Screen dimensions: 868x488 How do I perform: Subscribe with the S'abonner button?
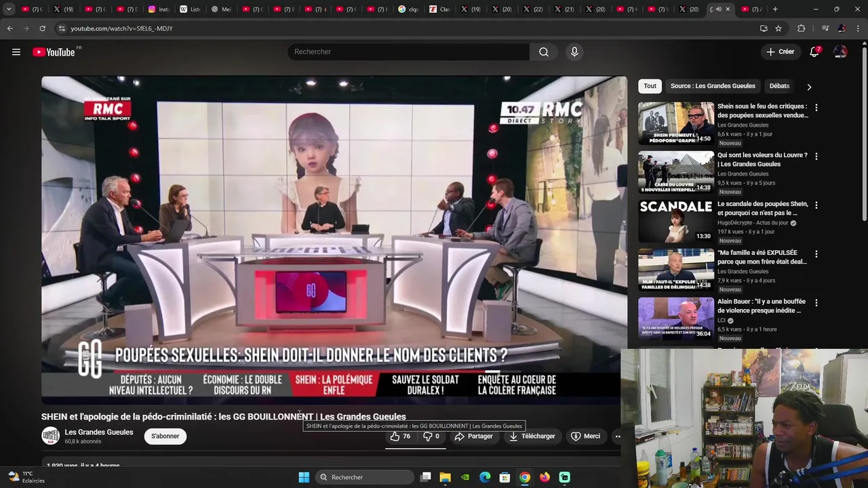coord(165,436)
